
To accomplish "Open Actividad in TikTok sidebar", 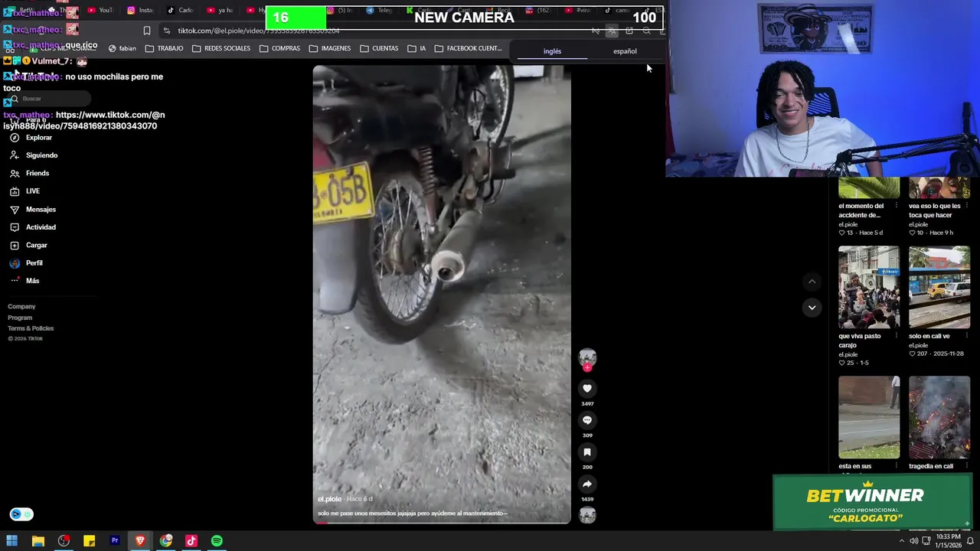I will click(33, 227).
